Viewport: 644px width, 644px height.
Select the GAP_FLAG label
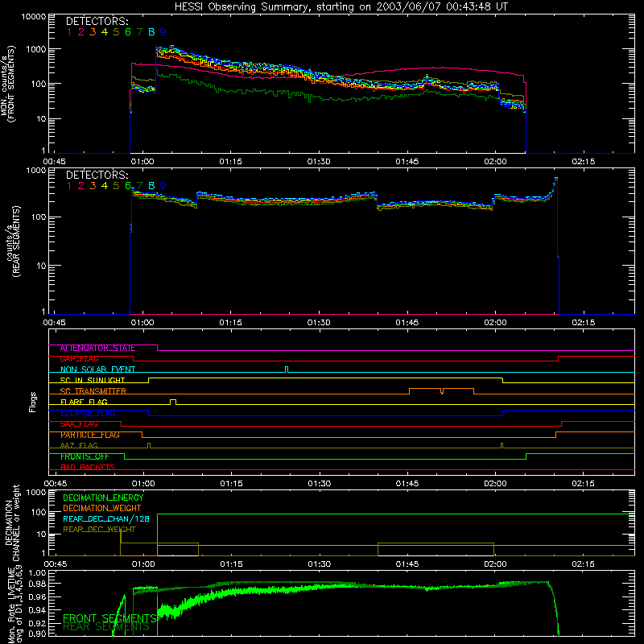click(x=79, y=359)
